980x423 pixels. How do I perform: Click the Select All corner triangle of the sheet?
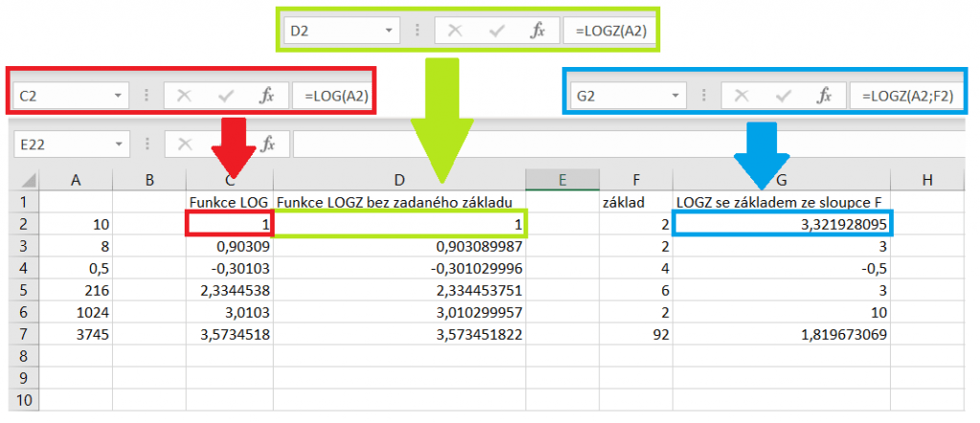pyautogui.click(x=28, y=180)
